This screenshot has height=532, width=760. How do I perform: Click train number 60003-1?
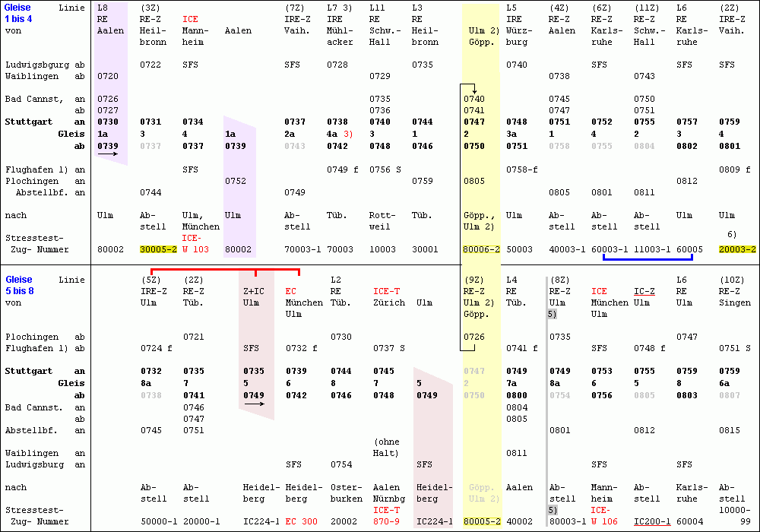point(610,249)
